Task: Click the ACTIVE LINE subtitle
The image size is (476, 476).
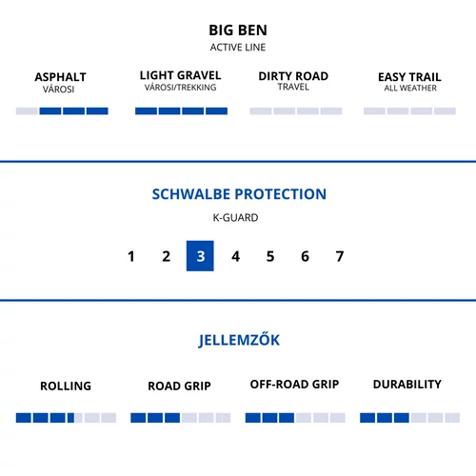Action: (x=238, y=48)
